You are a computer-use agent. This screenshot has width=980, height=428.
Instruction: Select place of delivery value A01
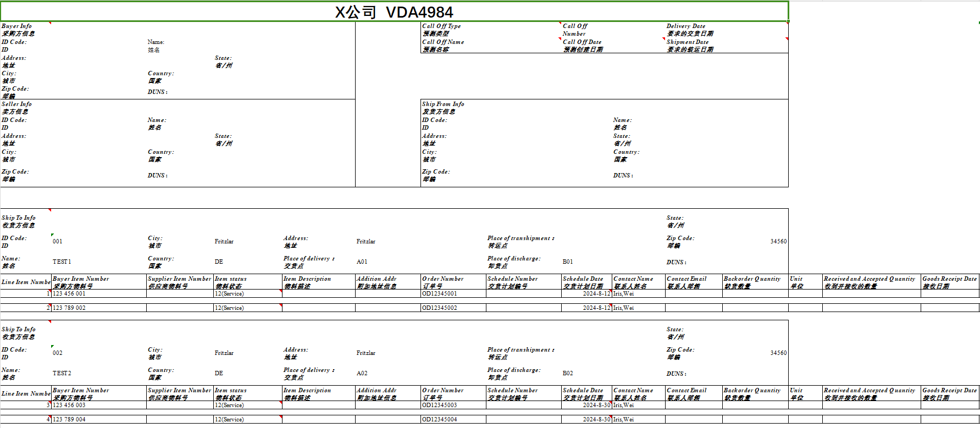point(362,262)
